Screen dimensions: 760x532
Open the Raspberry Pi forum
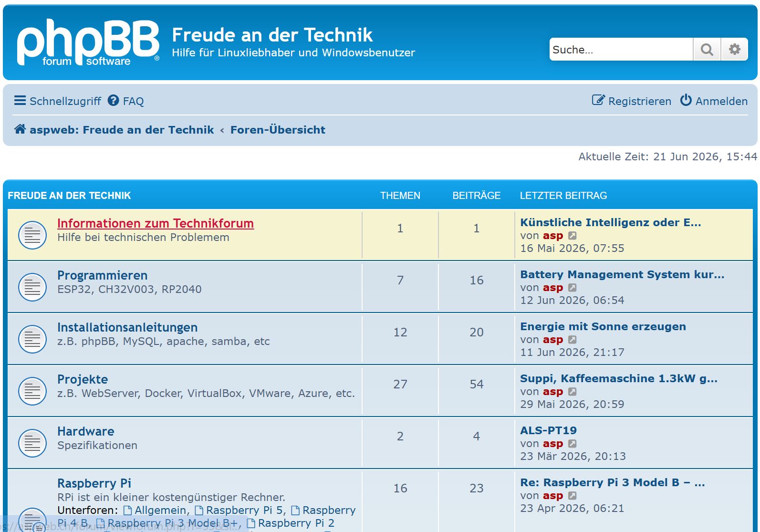[x=94, y=483]
